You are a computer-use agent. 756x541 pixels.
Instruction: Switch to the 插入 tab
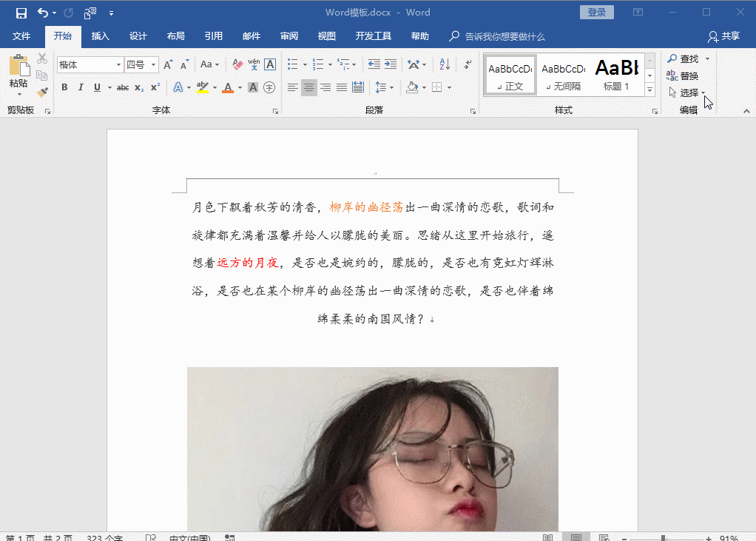coord(101,36)
